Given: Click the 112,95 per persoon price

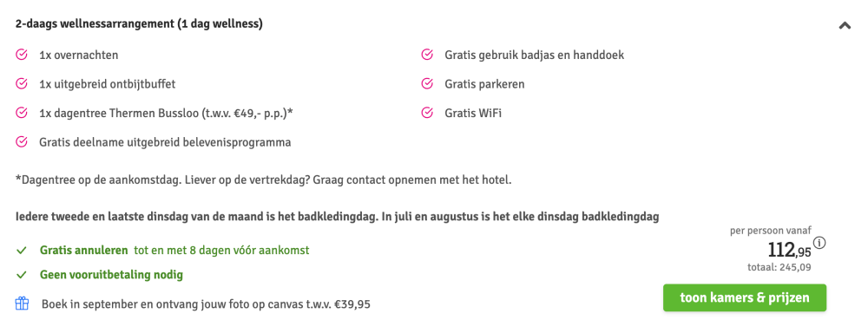Looking at the screenshot, I should pos(789,251).
